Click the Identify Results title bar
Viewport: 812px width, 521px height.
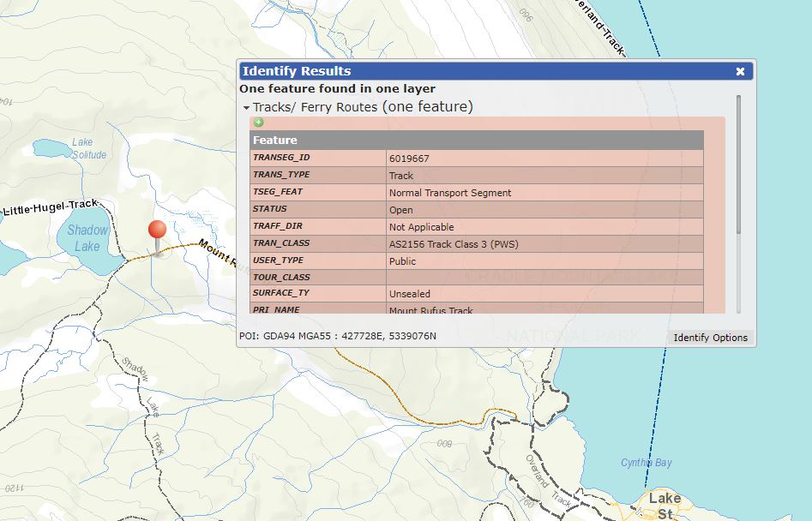coord(487,71)
